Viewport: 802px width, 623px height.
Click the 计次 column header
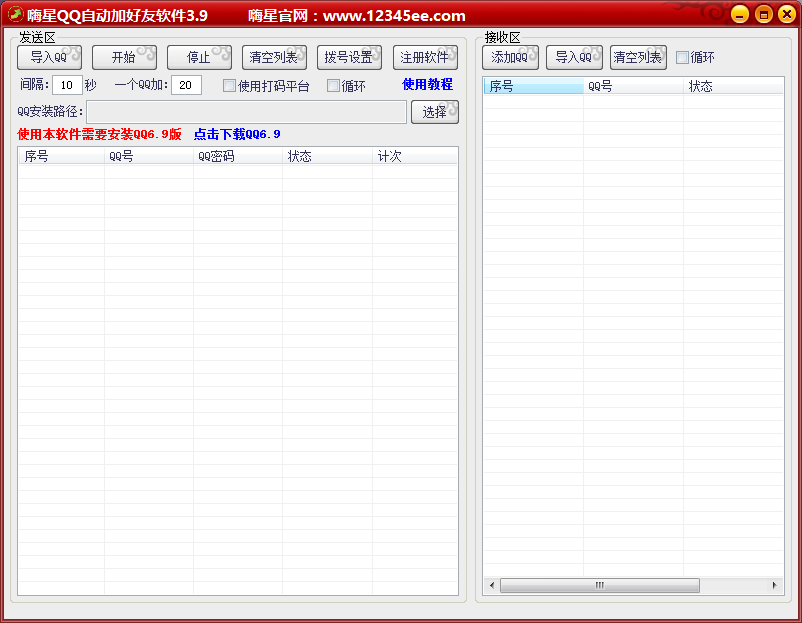(x=415, y=156)
